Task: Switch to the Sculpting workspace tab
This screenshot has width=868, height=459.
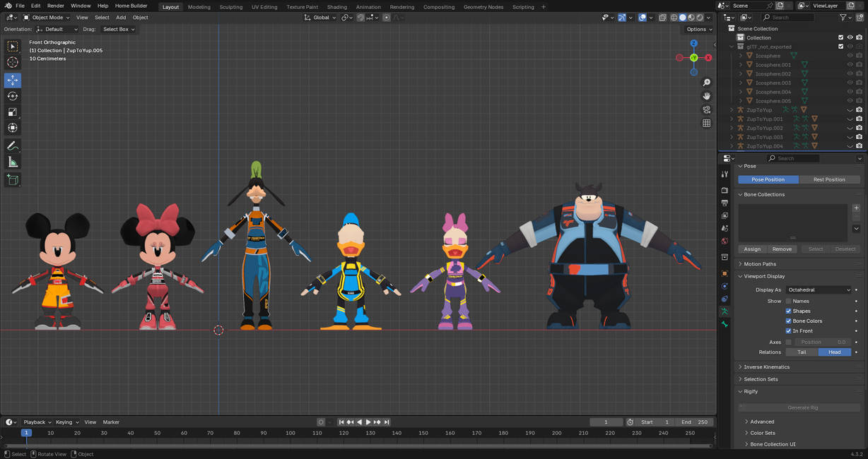Action: tap(230, 7)
